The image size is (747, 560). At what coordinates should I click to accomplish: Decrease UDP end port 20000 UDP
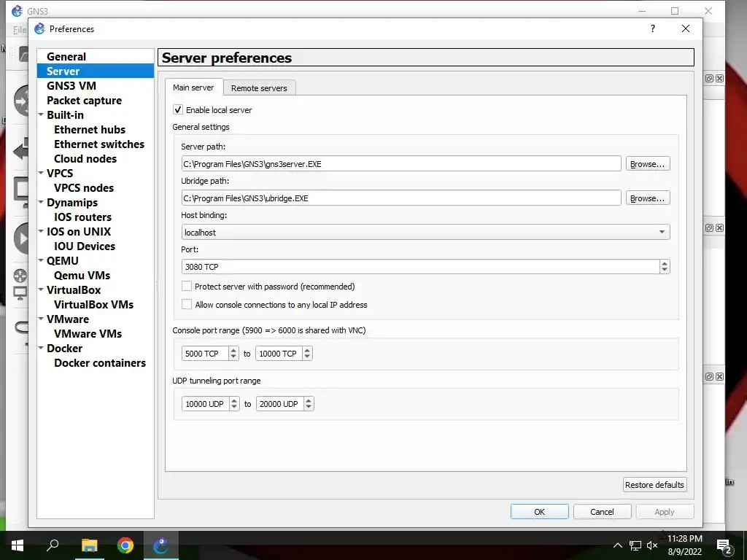(x=309, y=407)
